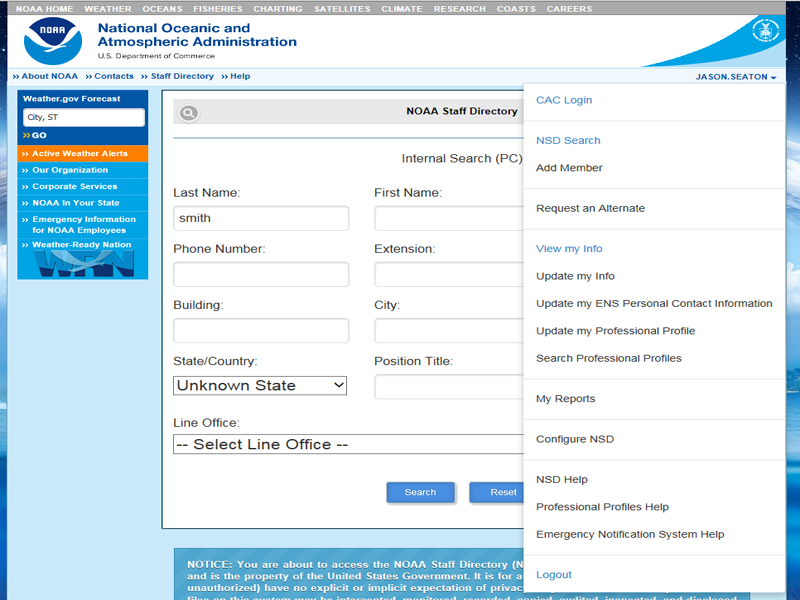Open the State/Country dropdown
Viewport: 800px width, 600px height.
pos(260,385)
